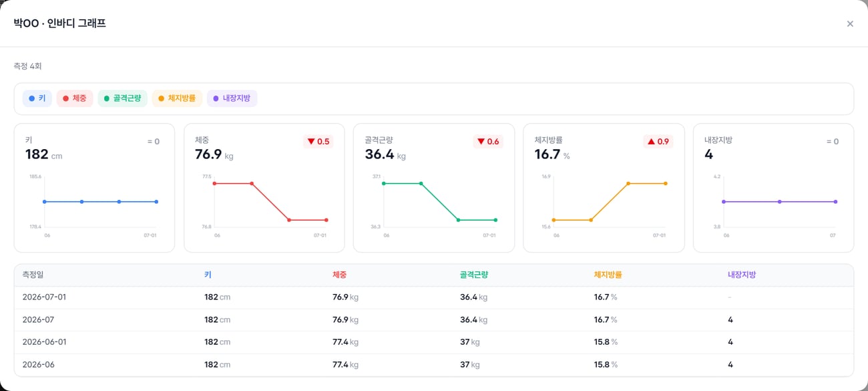The height and width of the screenshot is (391, 868).
Task: Click the 체지방률 up 0.9 change badge
Action: [658, 141]
